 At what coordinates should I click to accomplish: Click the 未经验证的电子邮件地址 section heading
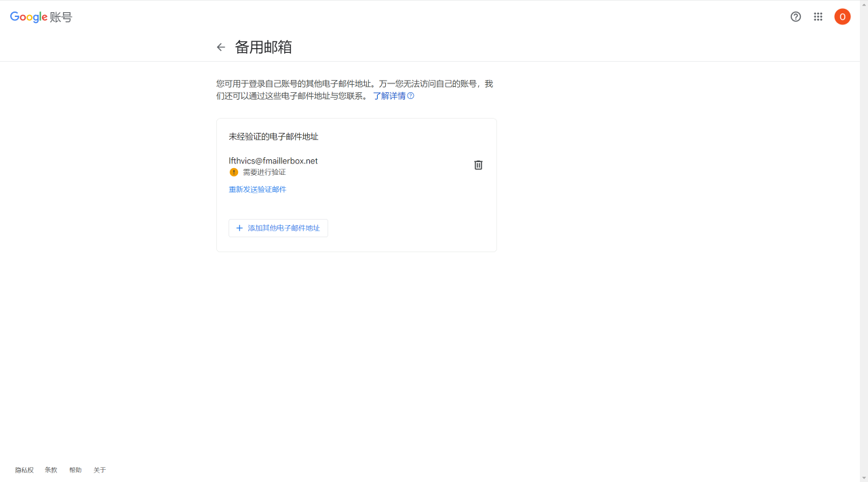273,136
